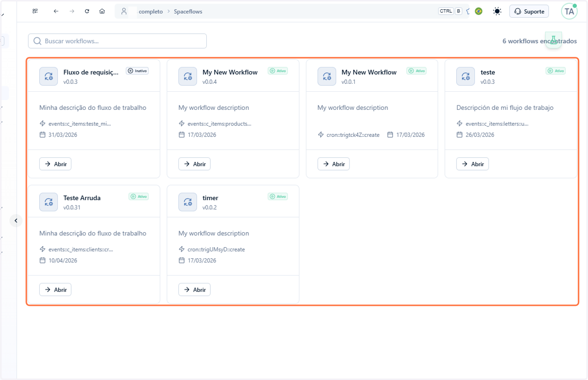This screenshot has height=380, width=588.
Task: Toggle light/dark theme sun icon
Action: tap(497, 11)
